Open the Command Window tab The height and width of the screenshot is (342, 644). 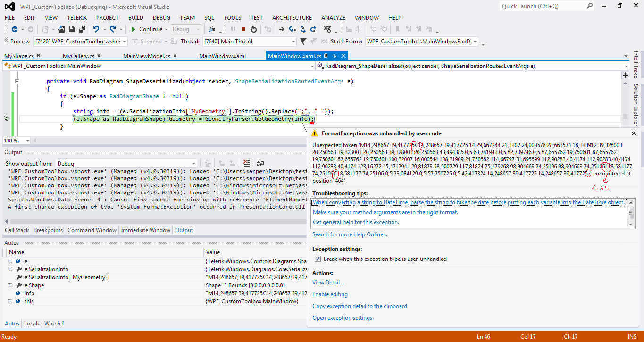92,230
